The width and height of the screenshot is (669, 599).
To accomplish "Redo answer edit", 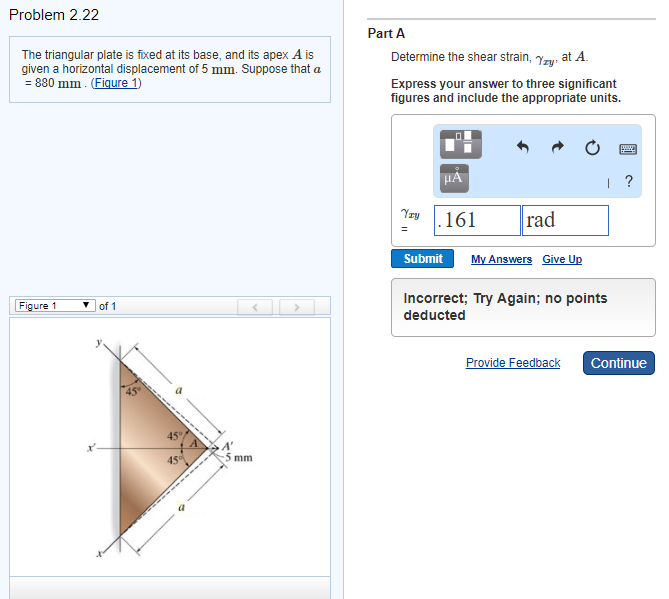I will click(x=557, y=147).
